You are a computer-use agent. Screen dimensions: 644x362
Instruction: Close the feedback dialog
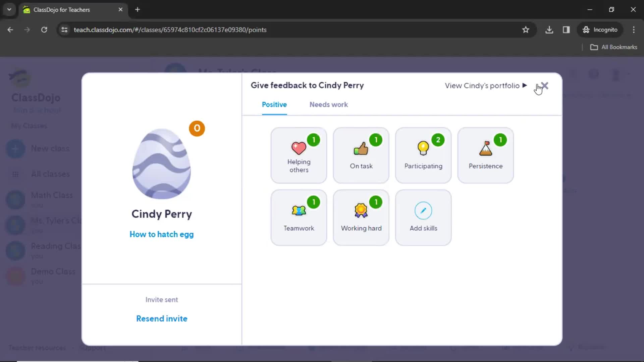click(x=544, y=85)
